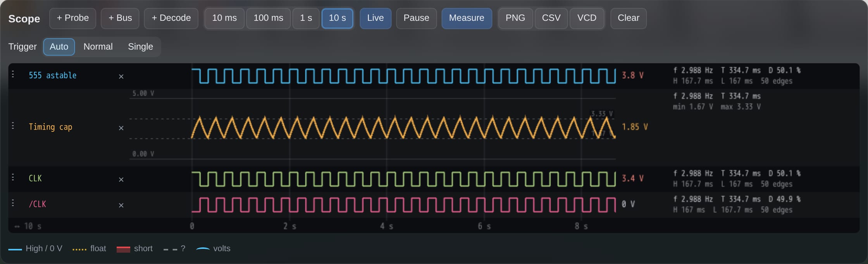Open the 555 astable row options menu

13,74
